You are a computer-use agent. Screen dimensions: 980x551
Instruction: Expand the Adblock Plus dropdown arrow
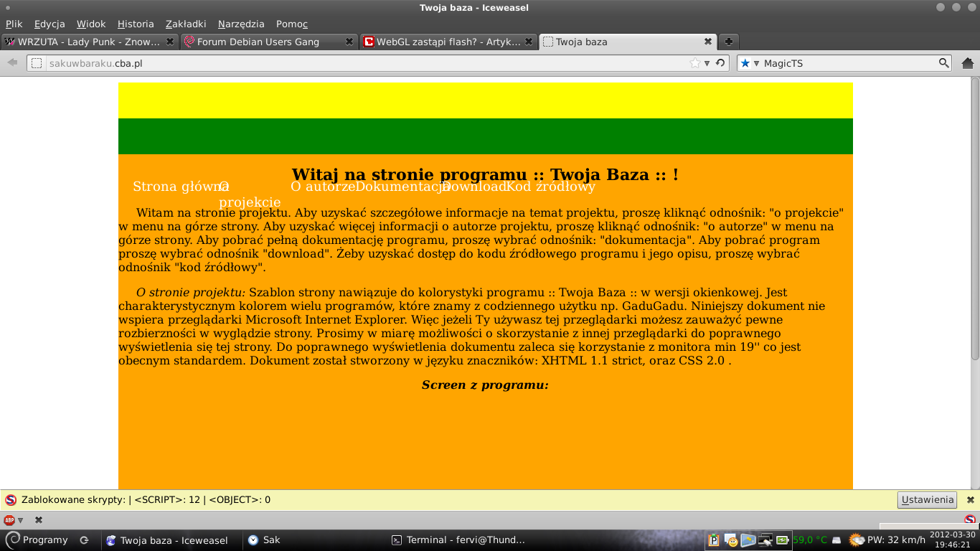pyautogui.click(x=21, y=520)
